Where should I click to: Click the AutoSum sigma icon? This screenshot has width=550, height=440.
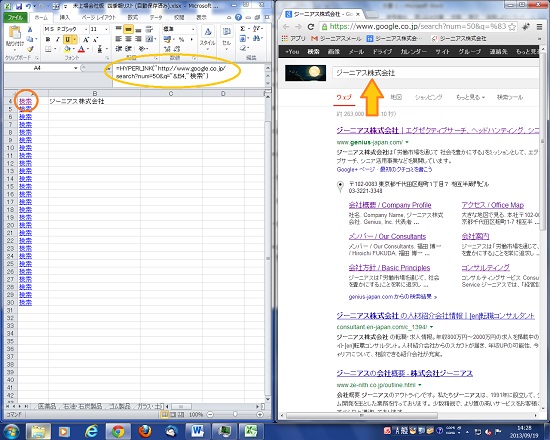[x=242, y=29]
